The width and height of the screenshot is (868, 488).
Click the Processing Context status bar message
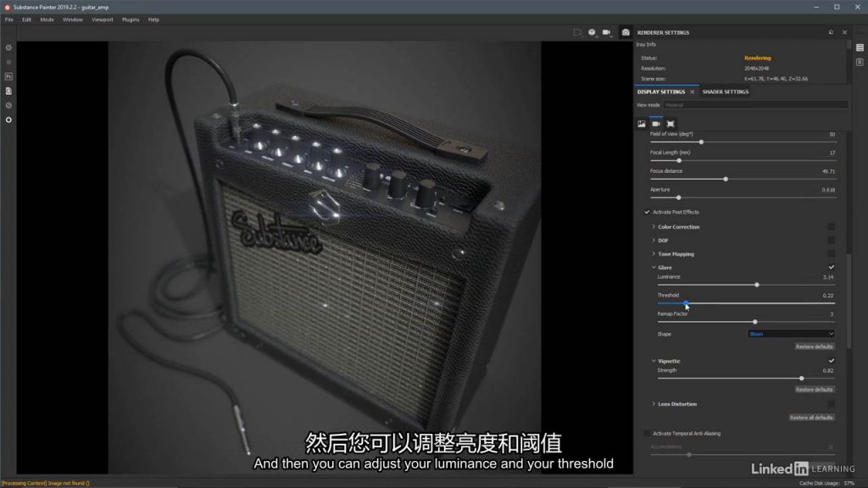pyautogui.click(x=46, y=483)
